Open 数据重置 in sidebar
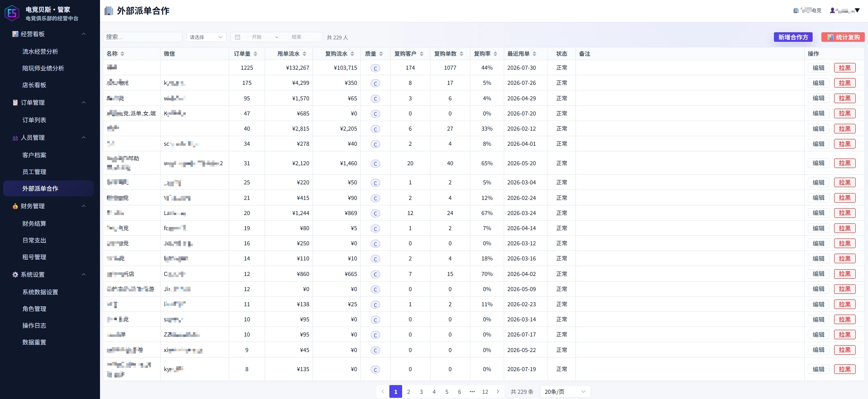 [x=34, y=342]
